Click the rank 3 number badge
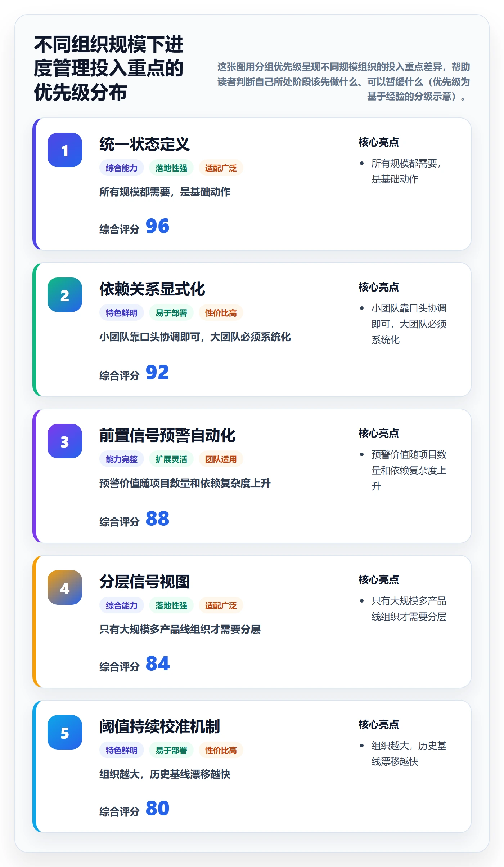 (65, 441)
